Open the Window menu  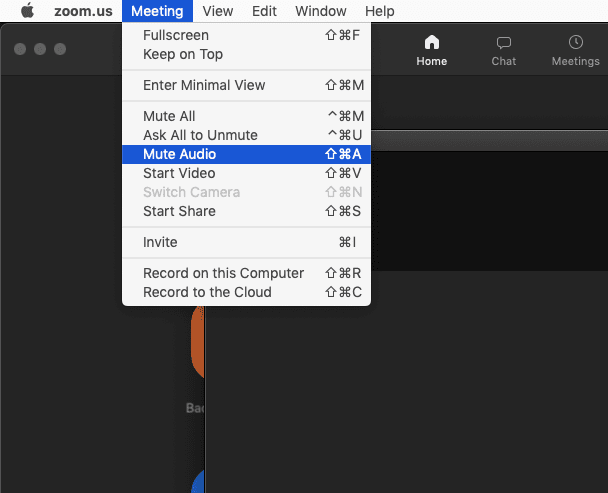[x=321, y=11]
